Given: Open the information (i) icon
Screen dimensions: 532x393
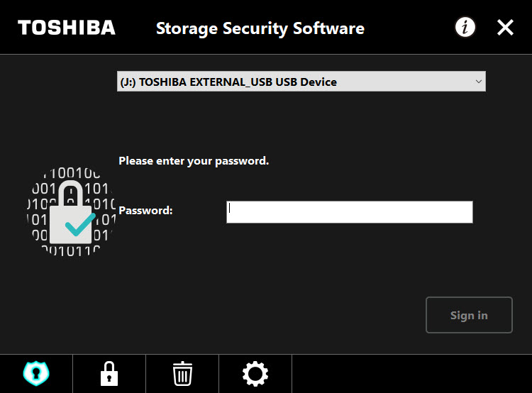Looking at the screenshot, I should tap(465, 27).
